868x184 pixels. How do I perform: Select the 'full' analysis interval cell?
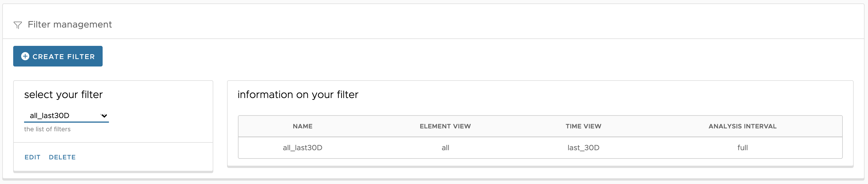(x=742, y=148)
